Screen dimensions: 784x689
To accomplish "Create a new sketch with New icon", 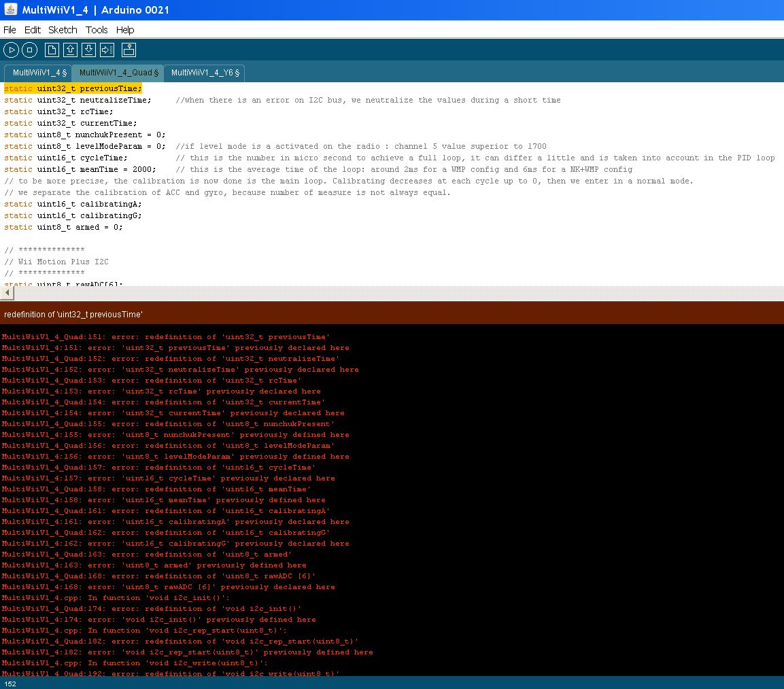I will (52, 50).
